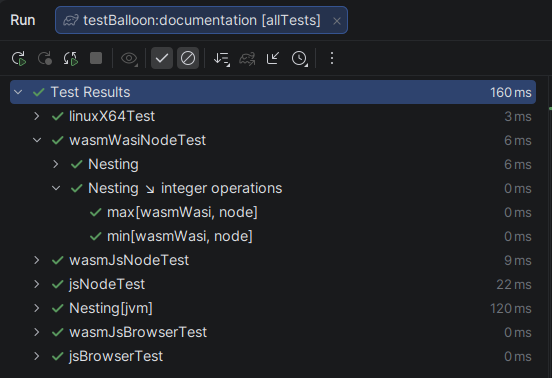Select the testBalloon:documentation [allTests] tab
Screen dimensions: 552x378
pos(201,20)
